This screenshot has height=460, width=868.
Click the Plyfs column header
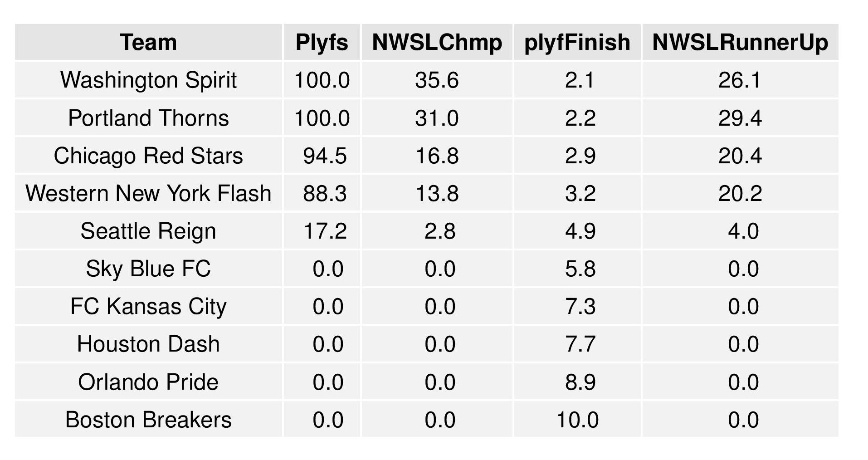click(x=322, y=43)
